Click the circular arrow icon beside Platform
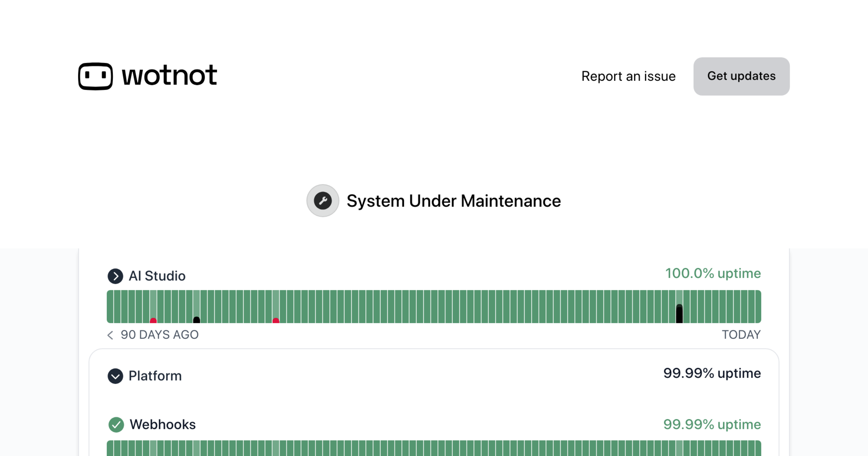The height and width of the screenshot is (456, 868). pyautogui.click(x=116, y=376)
